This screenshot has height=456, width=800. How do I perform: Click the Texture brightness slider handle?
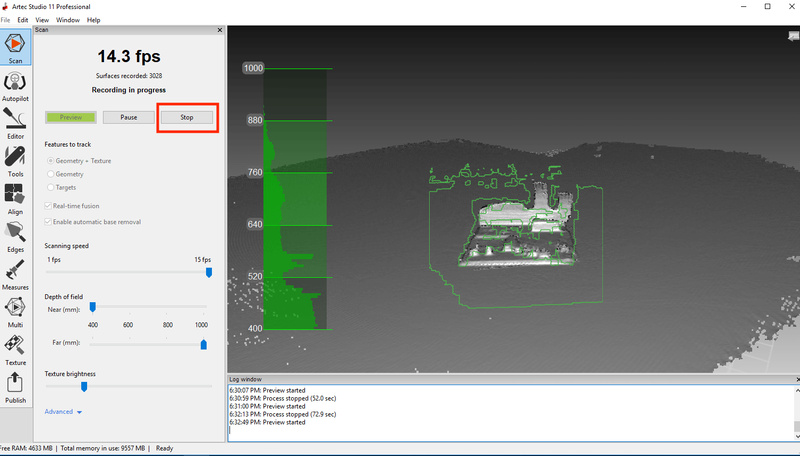coord(84,386)
